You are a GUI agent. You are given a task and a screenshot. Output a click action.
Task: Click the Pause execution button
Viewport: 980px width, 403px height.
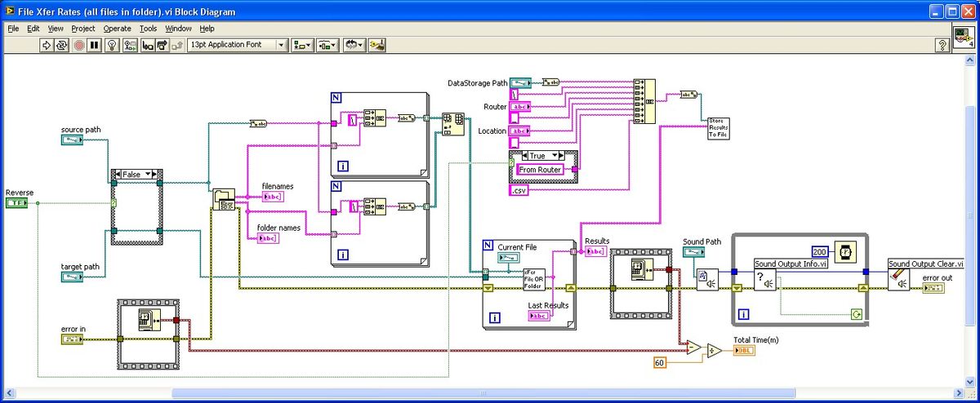click(94, 45)
